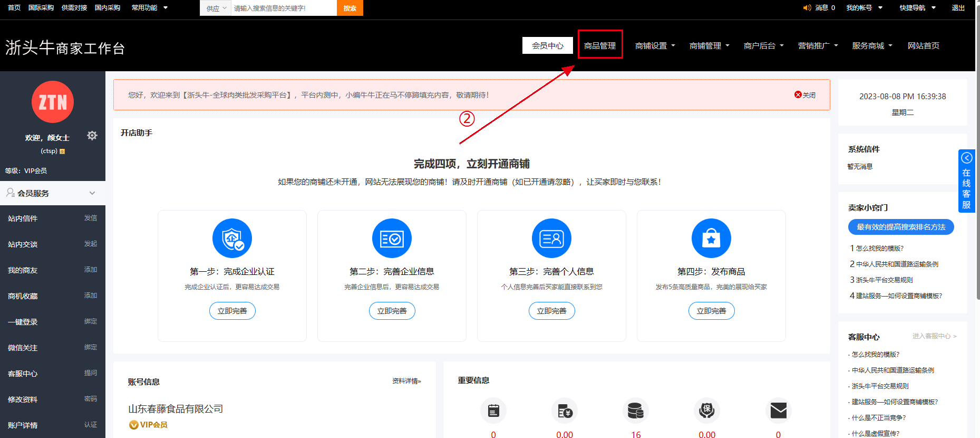
Task: Expand the 服务商城 menu
Action: (x=872, y=46)
